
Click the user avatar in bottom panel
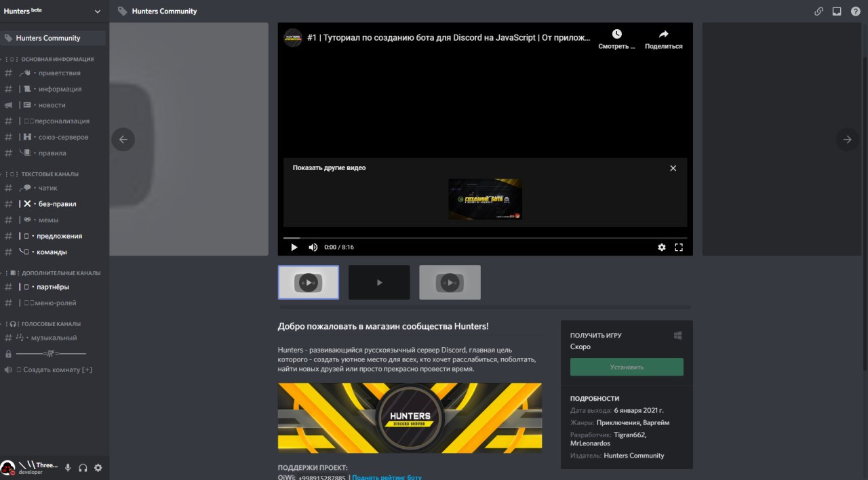click(8, 468)
